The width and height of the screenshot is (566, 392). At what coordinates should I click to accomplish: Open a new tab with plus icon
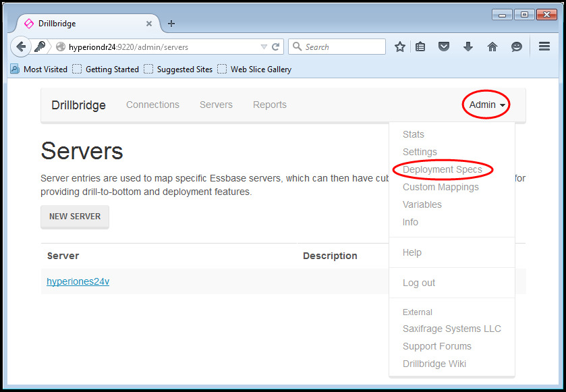171,24
